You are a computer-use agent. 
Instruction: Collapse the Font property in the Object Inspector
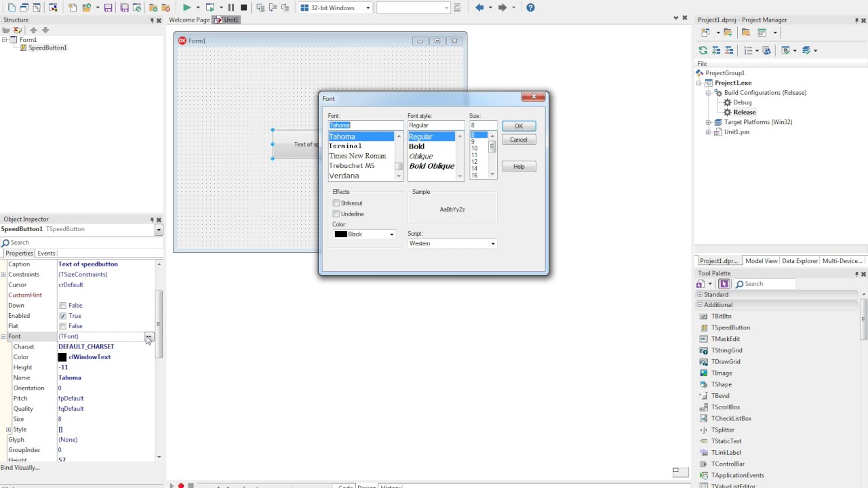(x=3, y=337)
